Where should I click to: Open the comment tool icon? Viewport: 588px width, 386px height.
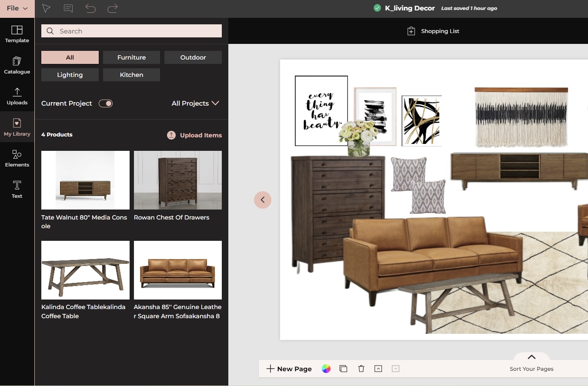[68, 8]
